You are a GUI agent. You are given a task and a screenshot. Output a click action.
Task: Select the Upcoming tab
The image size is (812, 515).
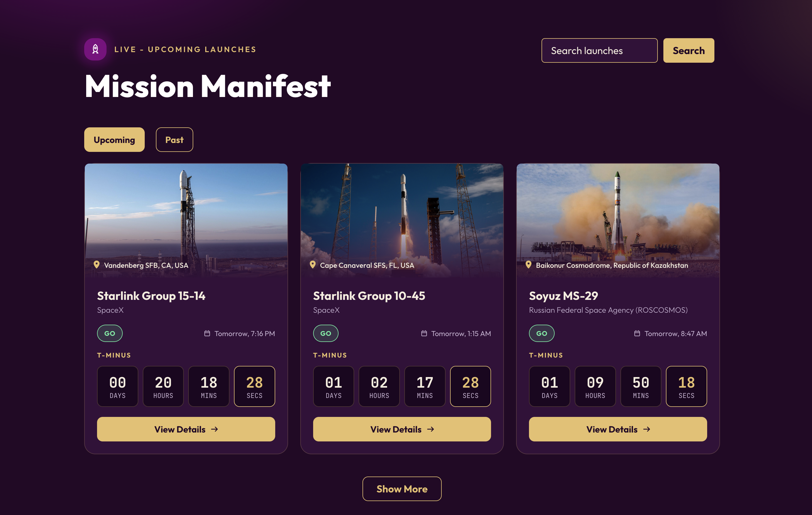pyautogui.click(x=114, y=140)
